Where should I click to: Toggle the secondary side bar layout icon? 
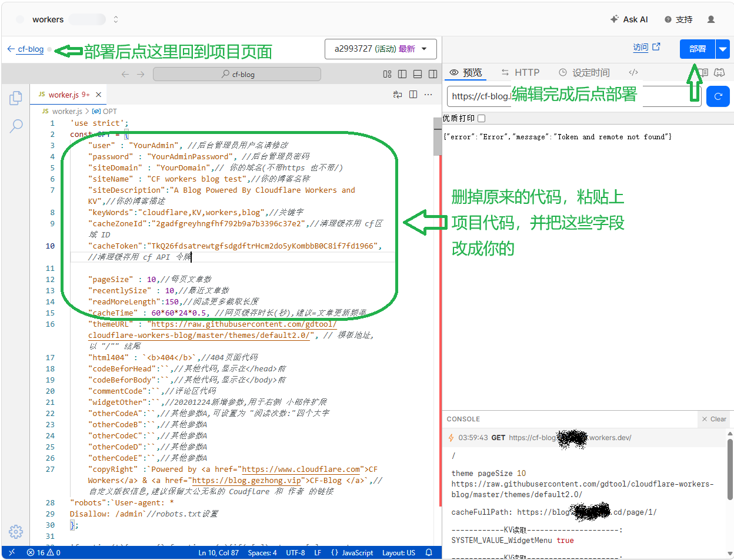pos(433,74)
